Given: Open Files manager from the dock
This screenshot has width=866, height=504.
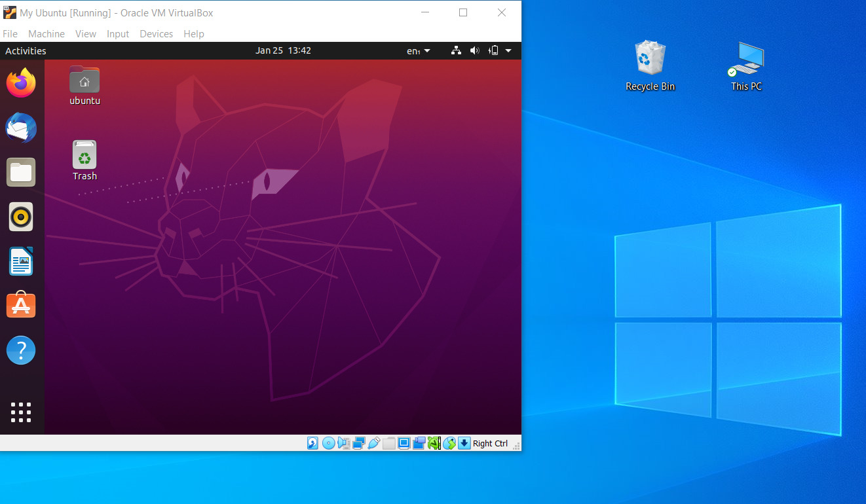Looking at the screenshot, I should [21, 172].
